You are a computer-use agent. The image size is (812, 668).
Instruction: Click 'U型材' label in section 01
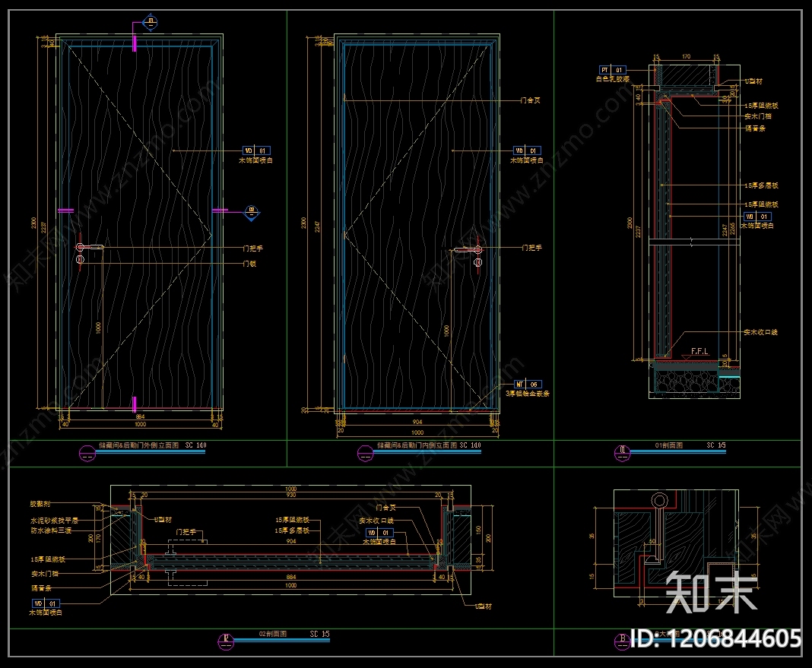tap(753, 81)
